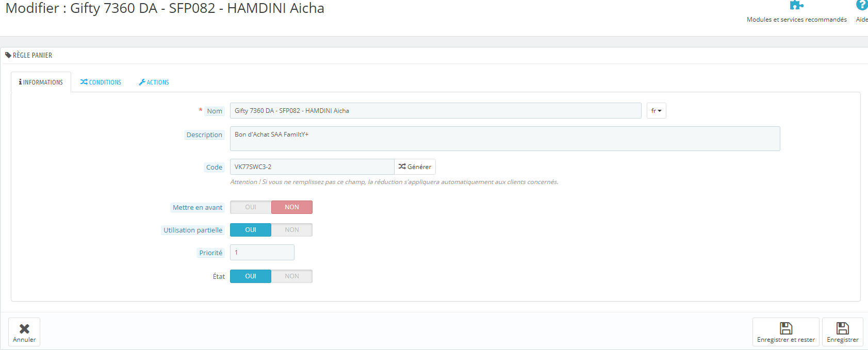
Task: Open the Aide help icon
Action: pyautogui.click(x=862, y=5)
